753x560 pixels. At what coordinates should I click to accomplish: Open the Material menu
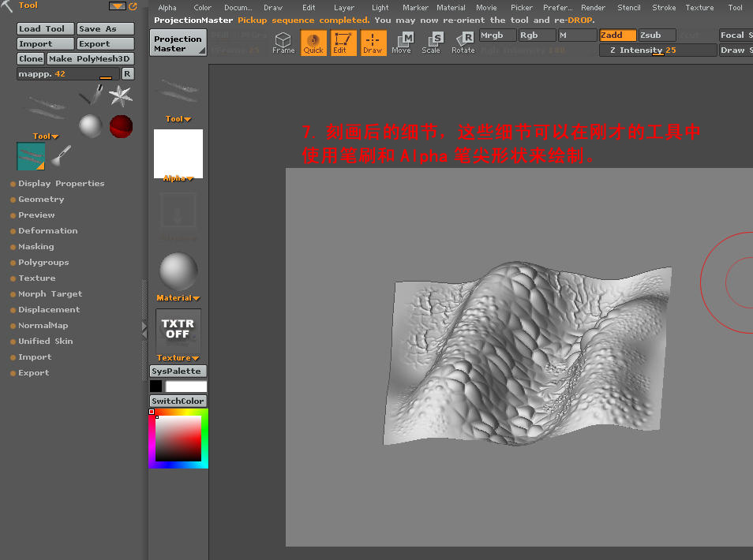pos(451,8)
